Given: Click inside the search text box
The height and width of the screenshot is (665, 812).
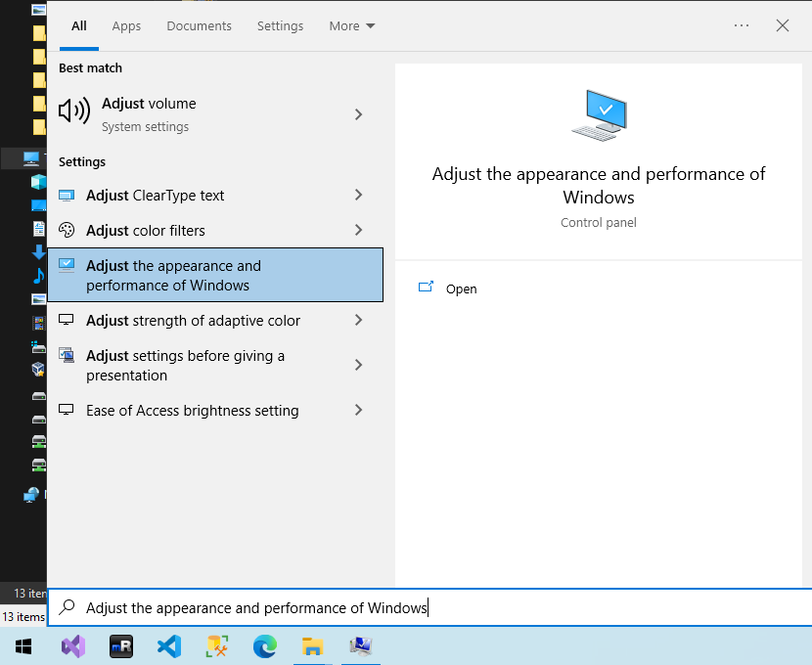Looking at the screenshot, I should pyautogui.click(x=430, y=607).
